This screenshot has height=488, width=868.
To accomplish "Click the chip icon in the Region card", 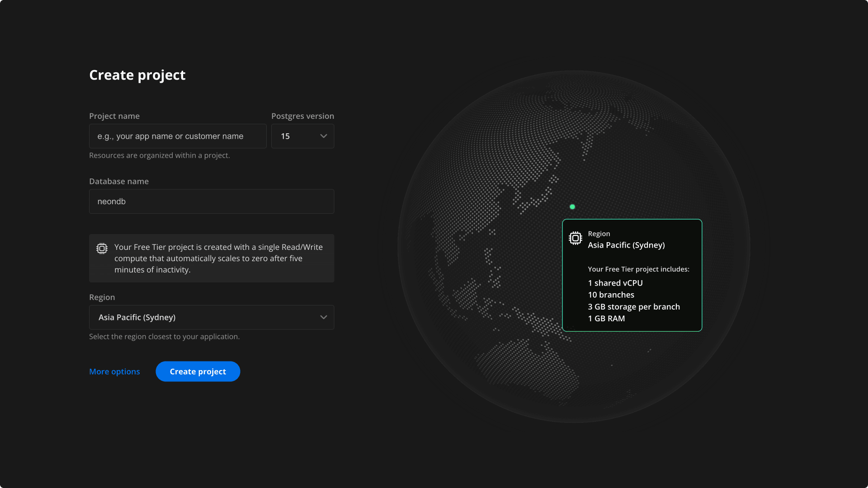I will (x=575, y=238).
